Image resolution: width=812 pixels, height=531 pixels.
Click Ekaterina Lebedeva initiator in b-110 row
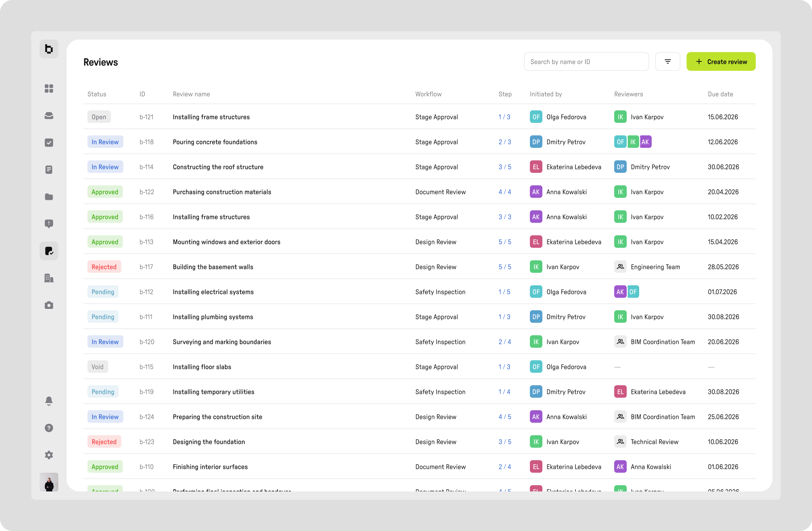point(566,467)
